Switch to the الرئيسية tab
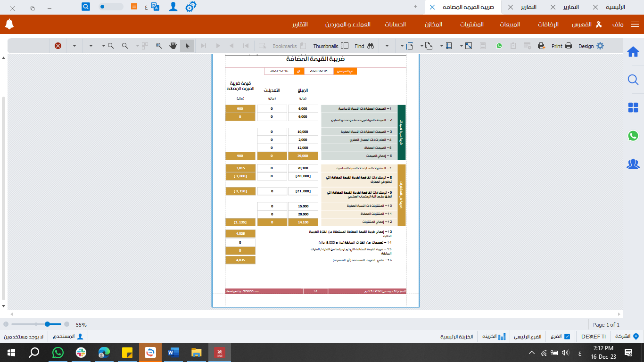The image size is (644, 362). tap(615, 7)
